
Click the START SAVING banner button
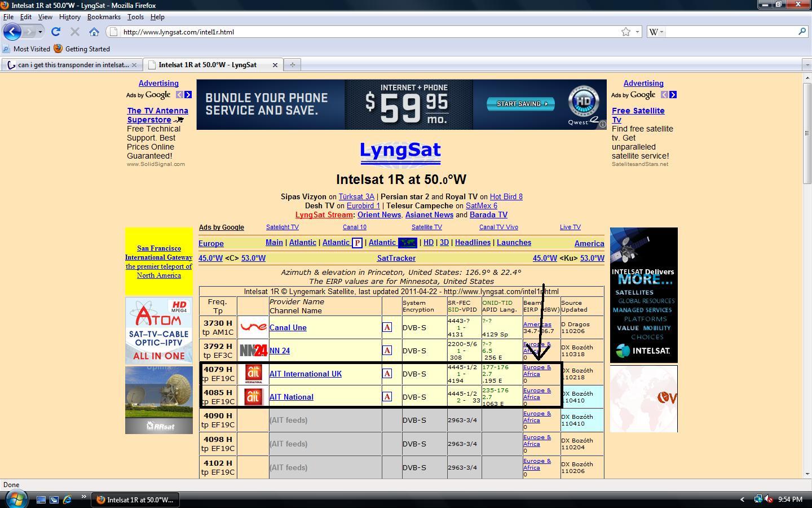[x=520, y=104]
